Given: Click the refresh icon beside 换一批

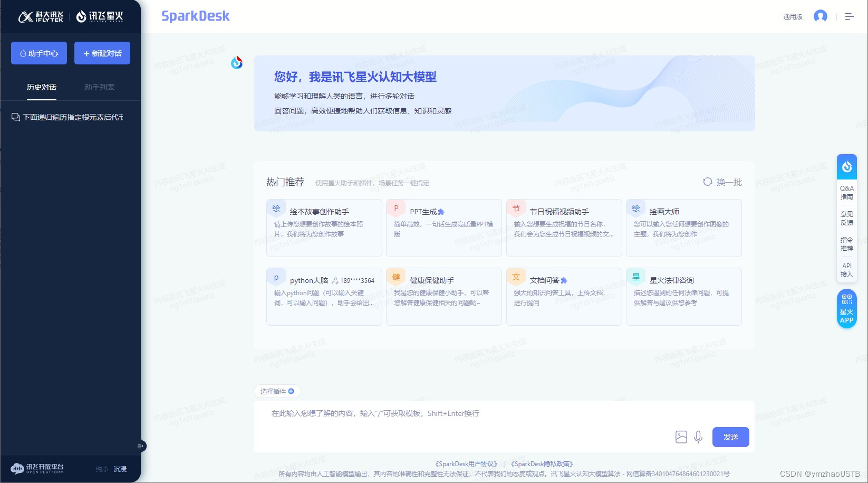Looking at the screenshot, I should point(707,182).
